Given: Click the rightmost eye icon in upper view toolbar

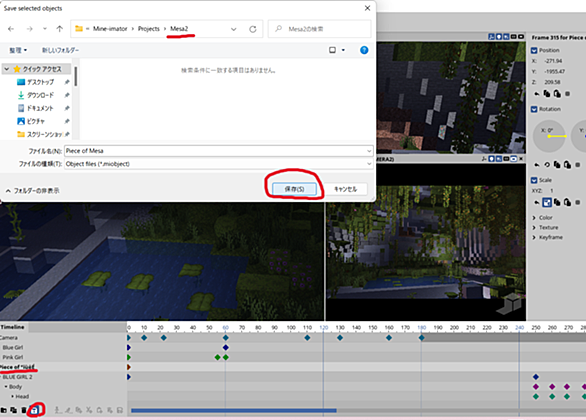Looking at the screenshot, I should click(521, 37).
